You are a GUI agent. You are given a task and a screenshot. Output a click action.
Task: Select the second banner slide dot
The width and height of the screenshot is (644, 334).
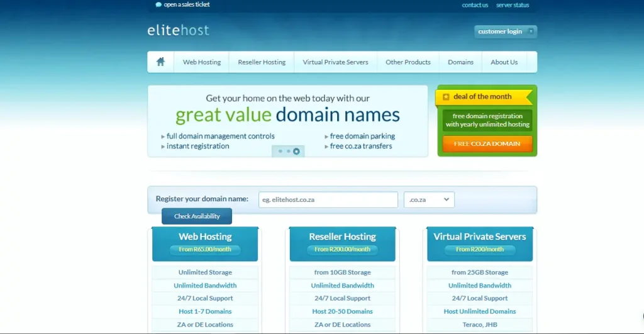pyautogui.click(x=288, y=151)
